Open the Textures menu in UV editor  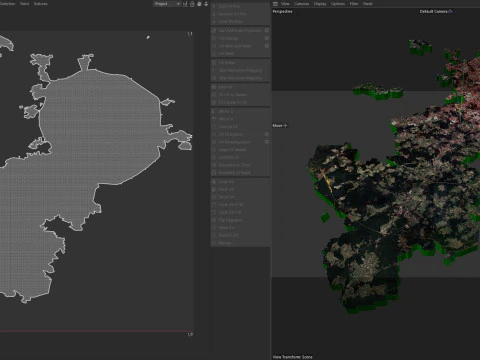(x=41, y=4)
